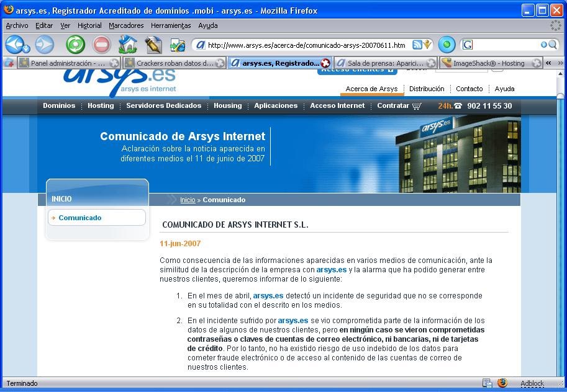The width and height of the screenshot is (567, 392).
Task: Open the Back history dropdown arrow
Action: [27, 48]
